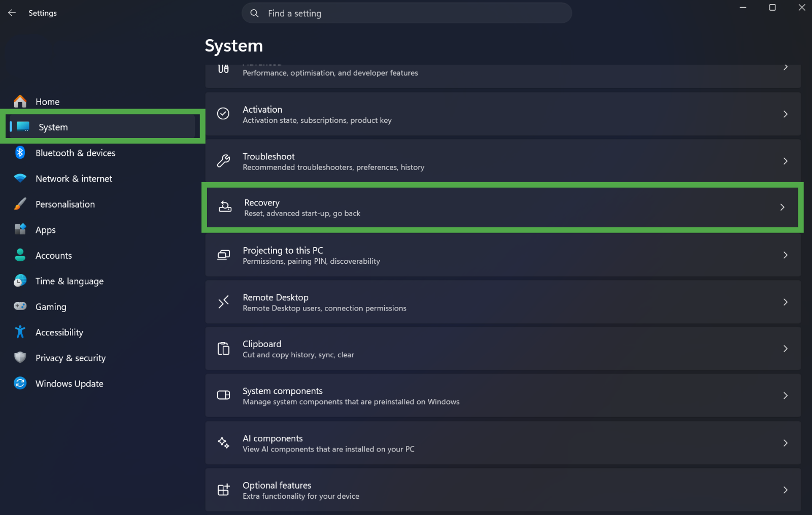Viewport: 812px width, 515px height.
Task: Click the System monitor icon in sidebar
Action: point(23,126)
